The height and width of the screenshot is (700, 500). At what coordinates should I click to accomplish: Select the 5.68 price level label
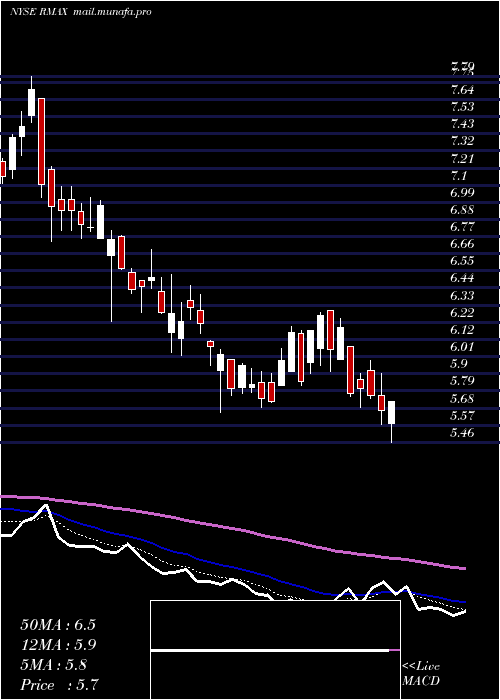point(462,398)
